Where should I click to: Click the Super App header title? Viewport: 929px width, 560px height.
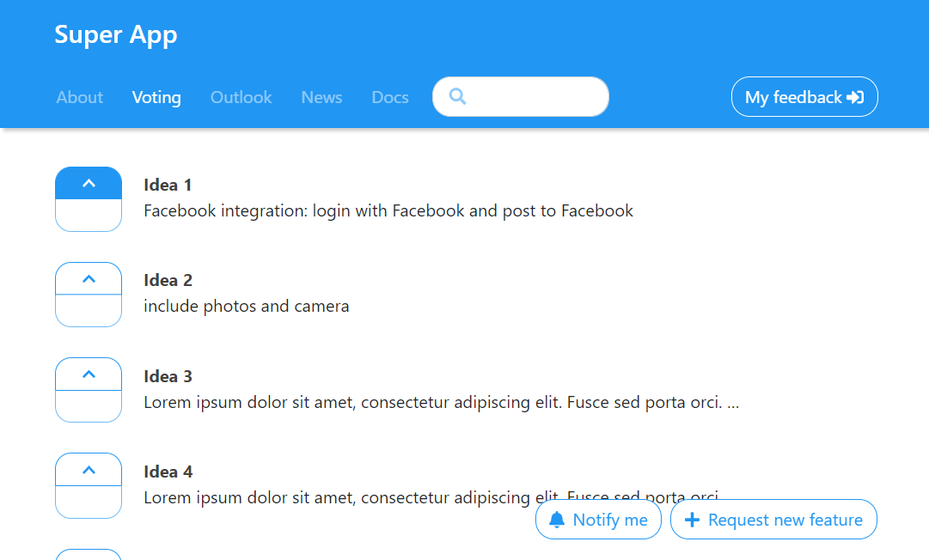click(116, 34)
